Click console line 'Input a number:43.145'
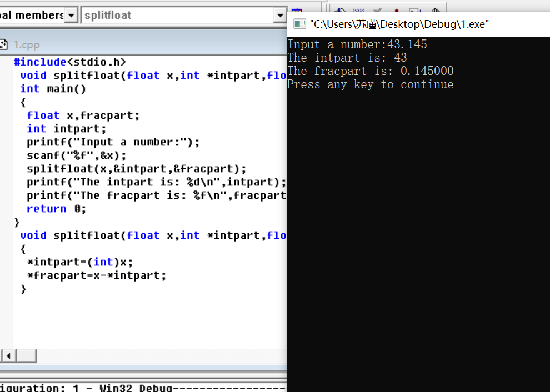 coord(357,44)
